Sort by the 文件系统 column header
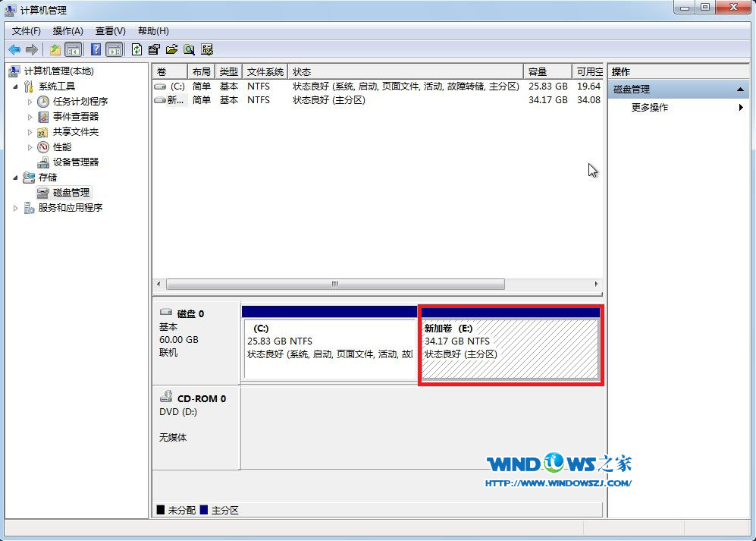 click(265, 71)
